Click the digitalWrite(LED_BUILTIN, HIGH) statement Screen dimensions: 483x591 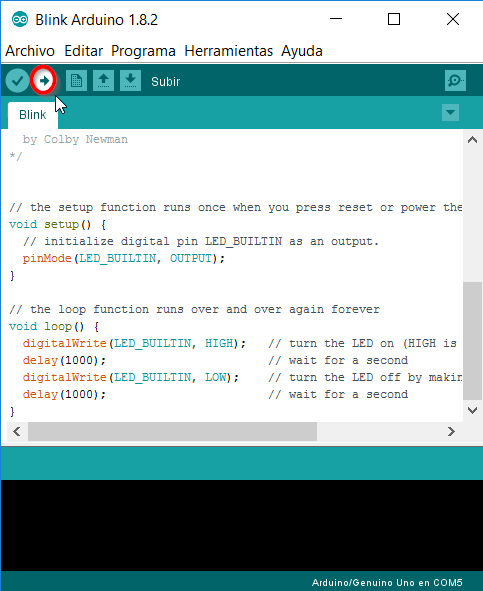point(134,343)
